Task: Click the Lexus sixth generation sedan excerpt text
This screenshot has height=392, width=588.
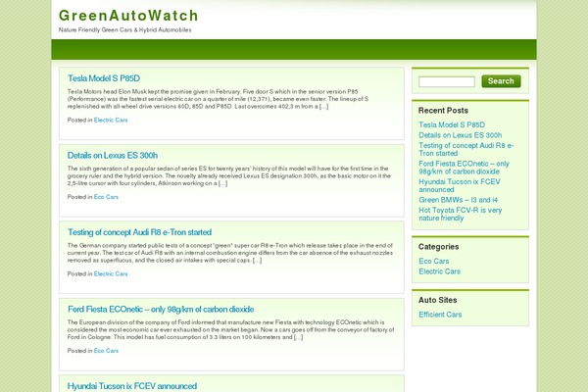Action: pos(229,176)
